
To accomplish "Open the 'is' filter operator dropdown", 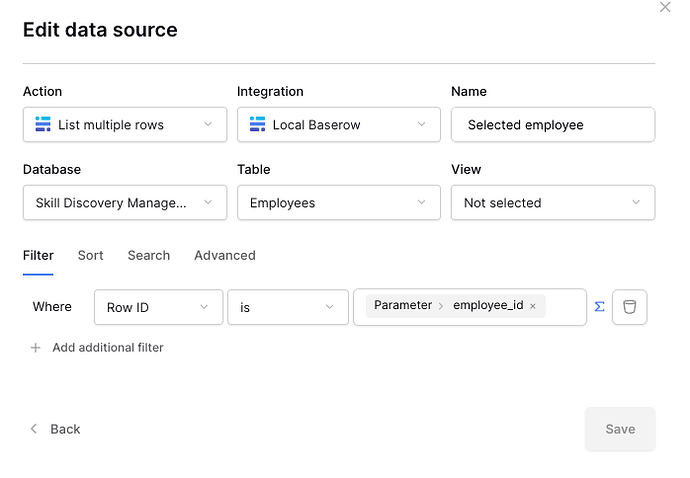I will (x=288, y=307).
